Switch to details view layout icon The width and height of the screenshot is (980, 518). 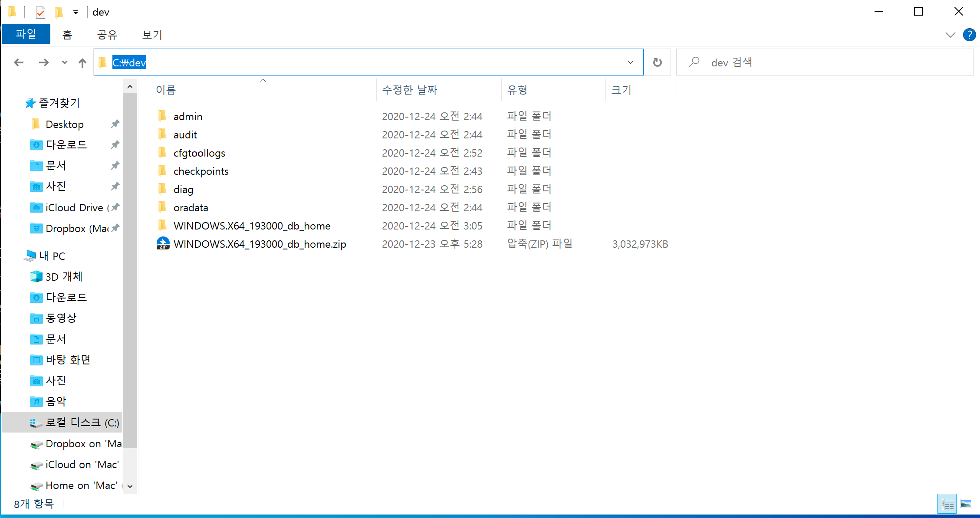(947, 504)
